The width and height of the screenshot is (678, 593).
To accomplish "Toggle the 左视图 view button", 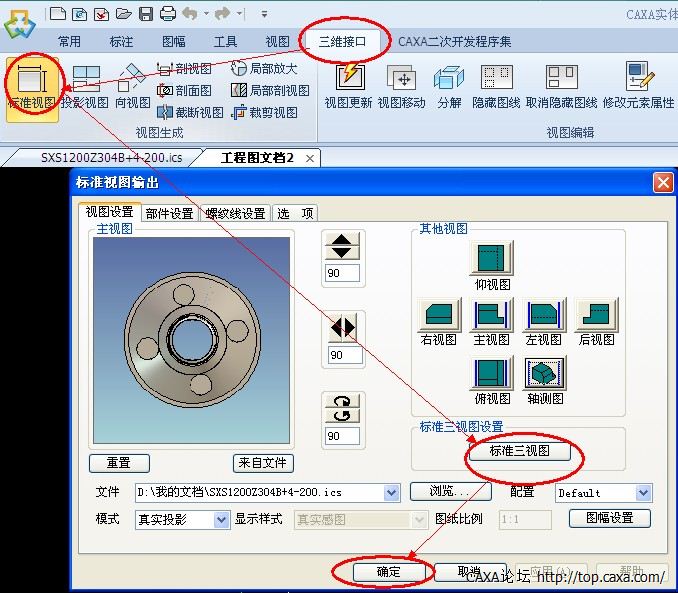I will [544, 314].
